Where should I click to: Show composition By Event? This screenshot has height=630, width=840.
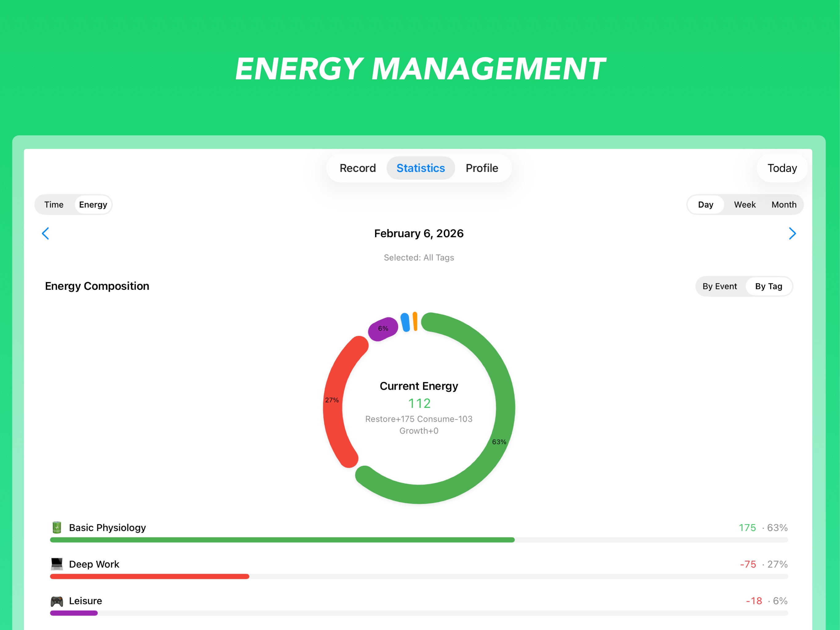719,286
